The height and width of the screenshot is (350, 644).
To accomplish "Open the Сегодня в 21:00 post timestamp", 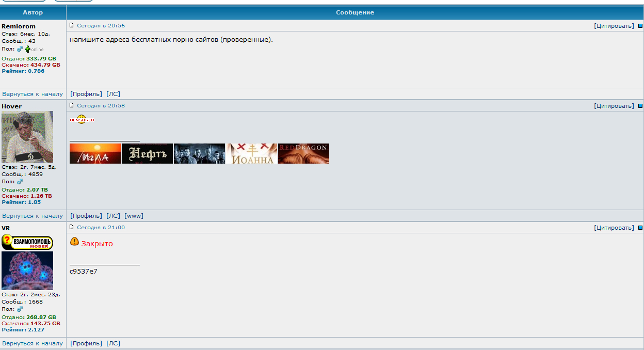I will pyautogui.click(x=101, y=228).
